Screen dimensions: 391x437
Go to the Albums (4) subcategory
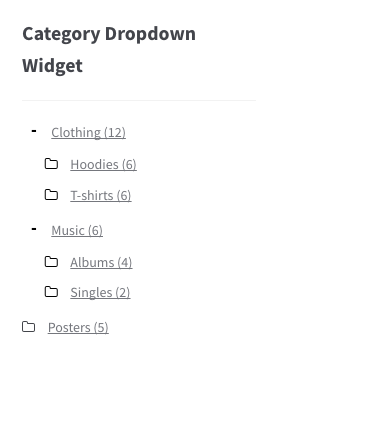click(101, 262)
